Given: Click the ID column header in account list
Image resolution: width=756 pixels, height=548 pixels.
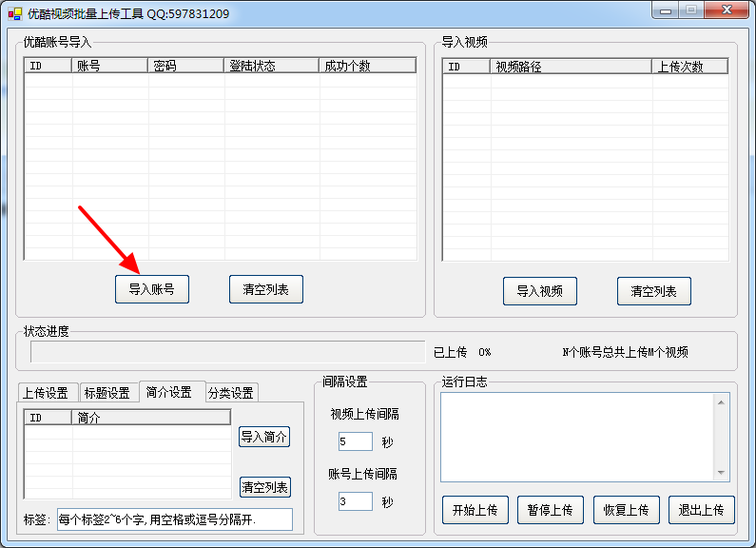Looking at the screenshot, I should [x=48, y=66].
